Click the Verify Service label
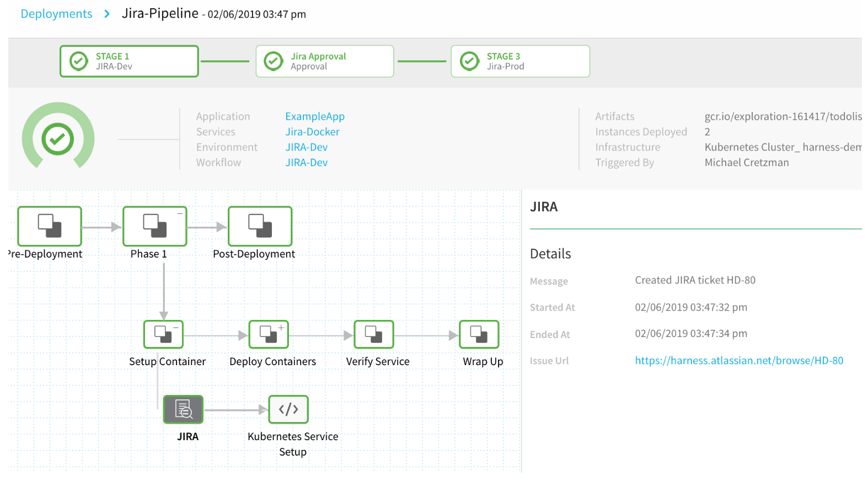Screen dimensions: 868x492 coord(378,361)
